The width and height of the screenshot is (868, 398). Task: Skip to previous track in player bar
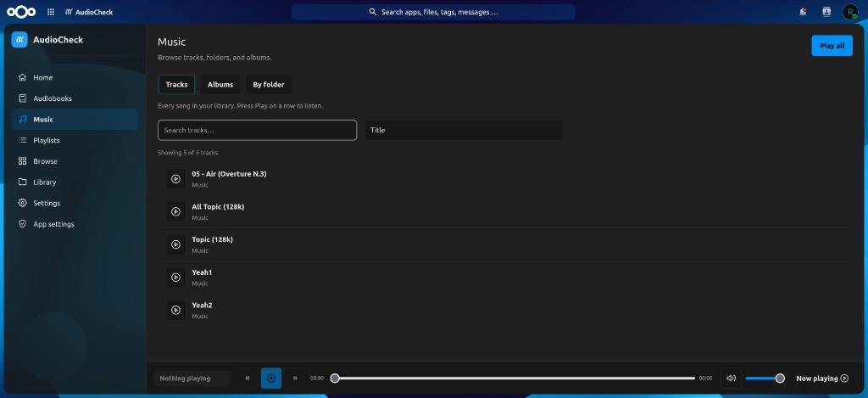coord(248,378)
